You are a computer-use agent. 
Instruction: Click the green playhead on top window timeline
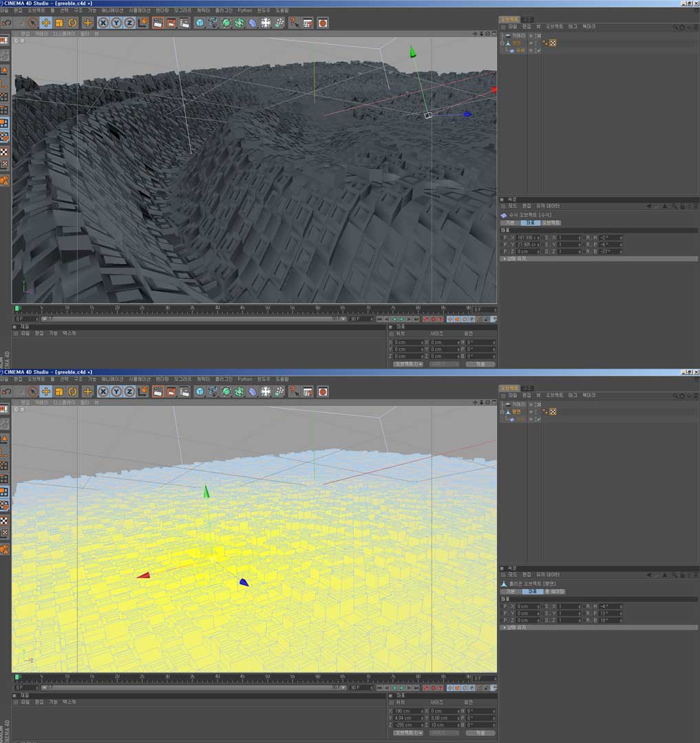pos(17,308)
